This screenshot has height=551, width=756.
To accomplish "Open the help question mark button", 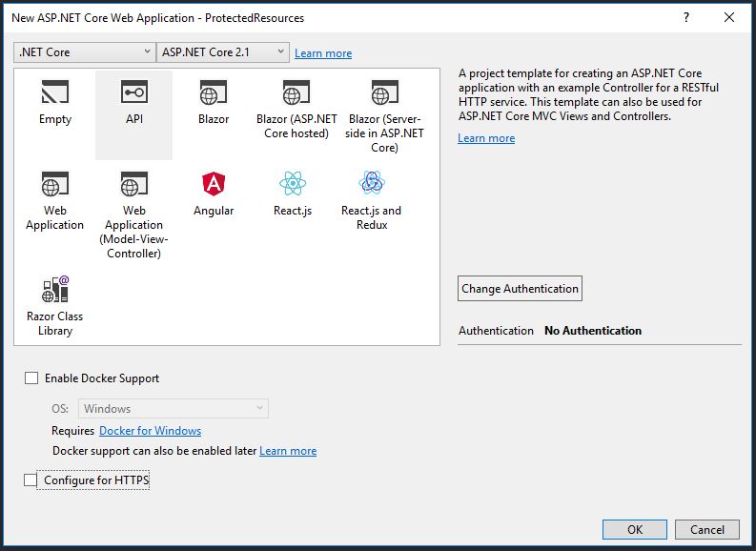I will [686, 17].
